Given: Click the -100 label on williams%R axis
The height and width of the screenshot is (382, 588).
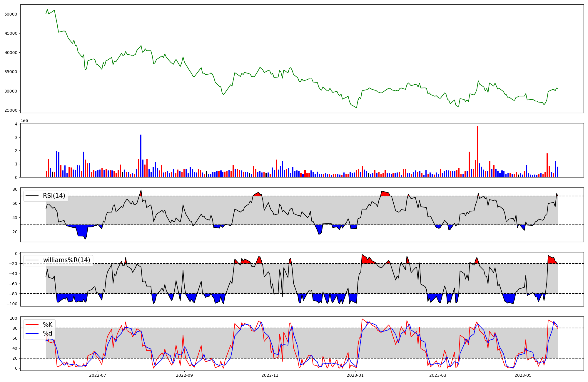Looking at the screenshot, I should tap(12, 304).
